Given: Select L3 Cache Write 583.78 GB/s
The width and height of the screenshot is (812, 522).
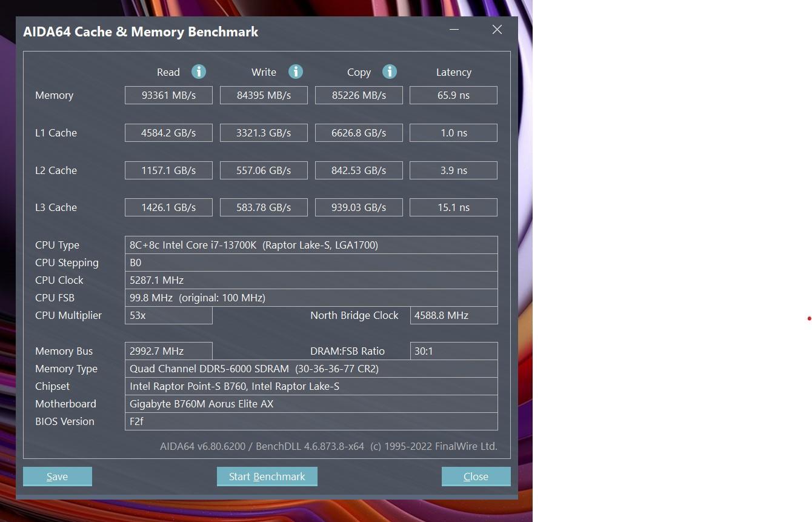Looking at the screenshot, I should tap(264, 207).
